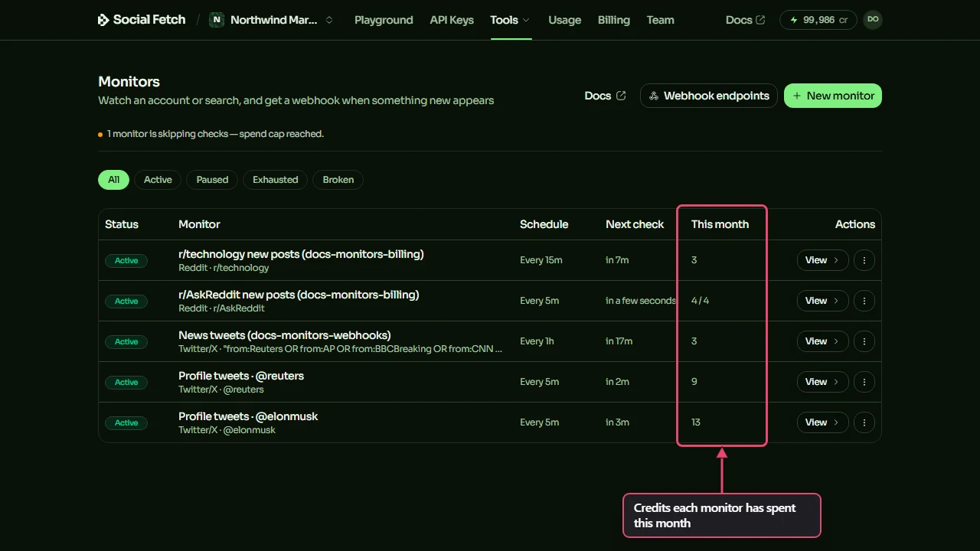Open the Usage page
The width and height of the screenshot is (980, 551).
(x=565, y=20)
